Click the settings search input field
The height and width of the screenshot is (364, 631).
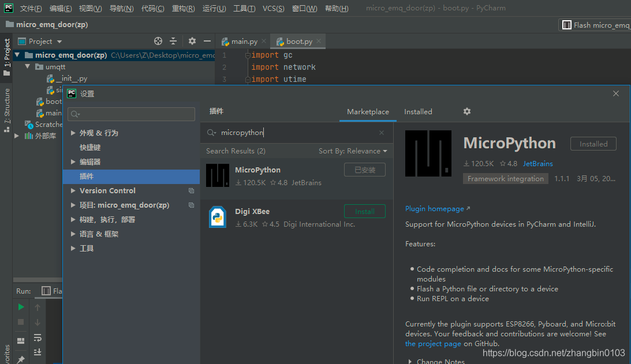tap(131, 114)
